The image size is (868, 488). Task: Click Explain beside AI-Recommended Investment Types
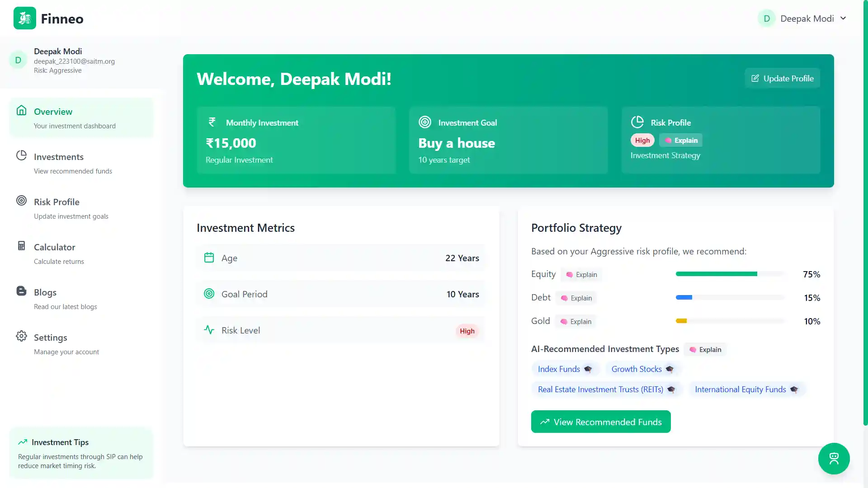[705, 349]
